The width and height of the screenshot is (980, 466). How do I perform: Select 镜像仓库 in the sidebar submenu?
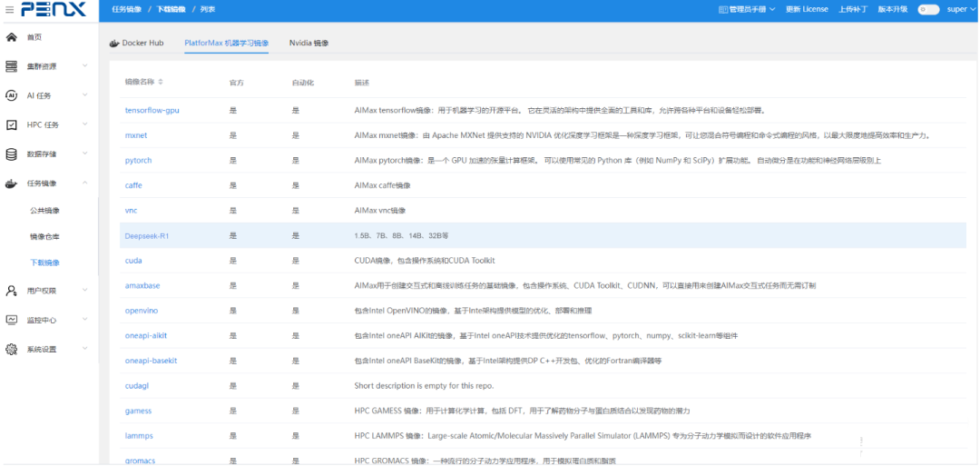44,236
